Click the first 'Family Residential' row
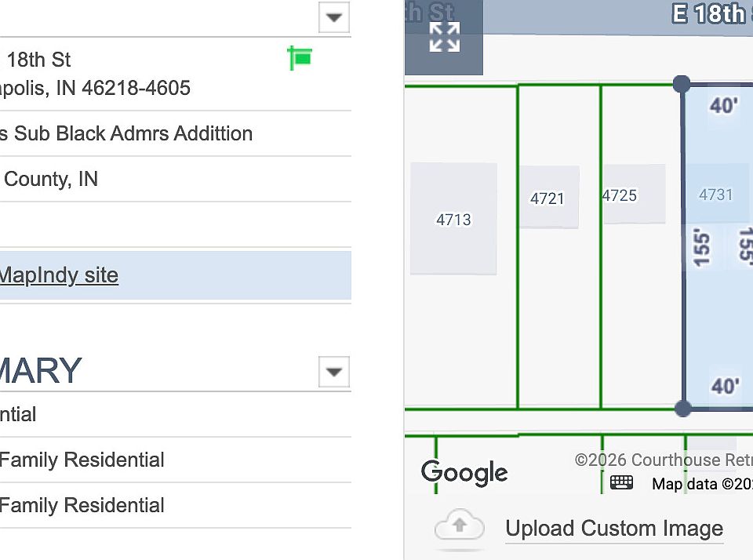 pos(82,460)
